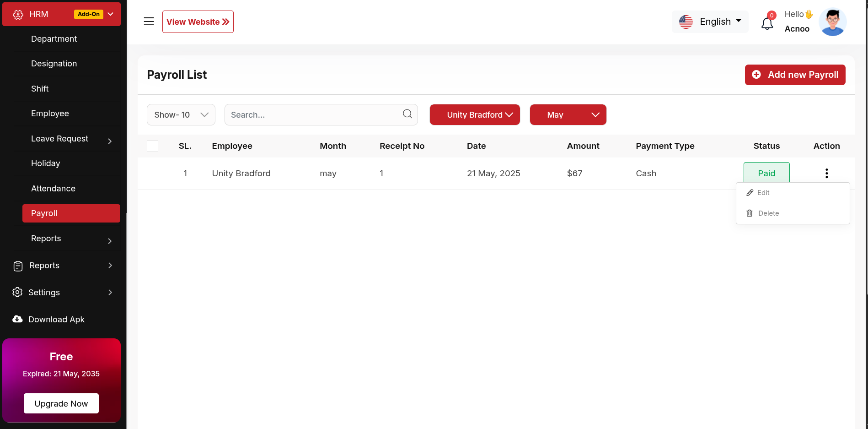Image resolution: width=868 pixels, height=429 pixels.
Task: Click the search magnifier icon
Action: tap(407, 114)
